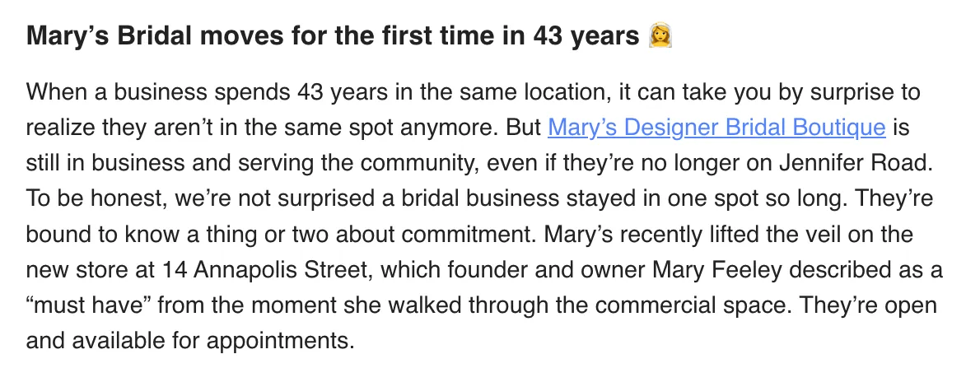Click the bride emoji in the heading

click(660, 36)
